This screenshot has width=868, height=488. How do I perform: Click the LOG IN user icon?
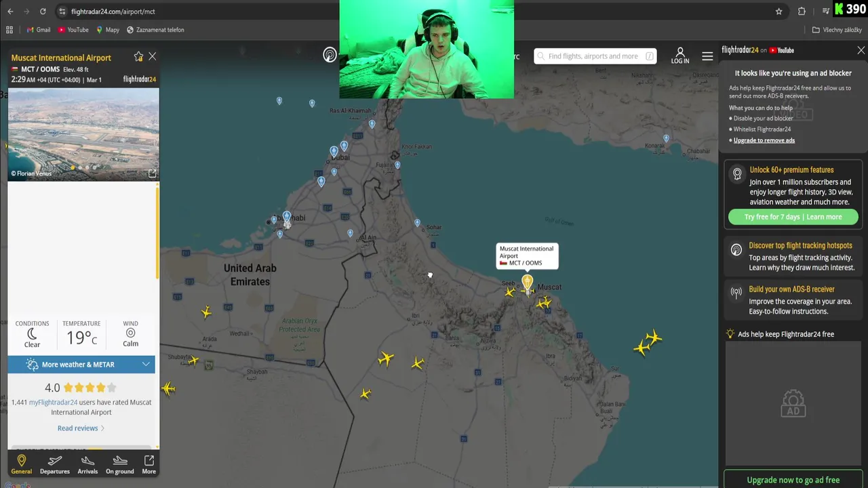coord(680,56)
